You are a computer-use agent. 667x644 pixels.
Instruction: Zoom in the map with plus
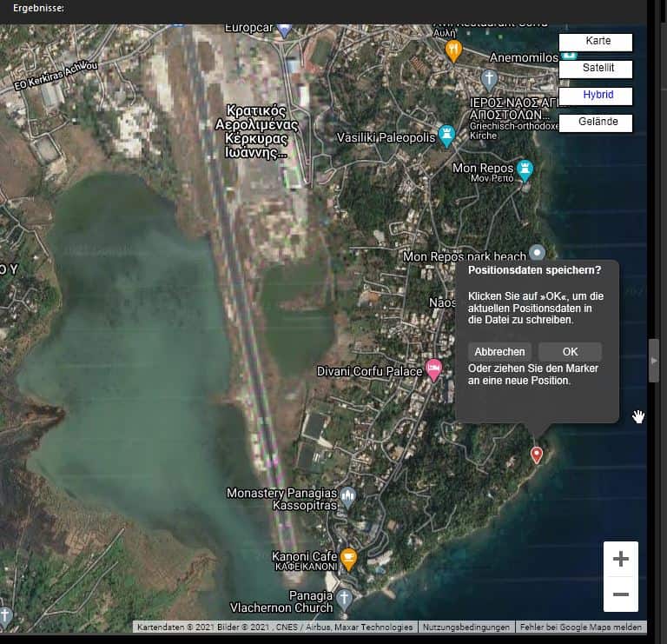[621, 559]
